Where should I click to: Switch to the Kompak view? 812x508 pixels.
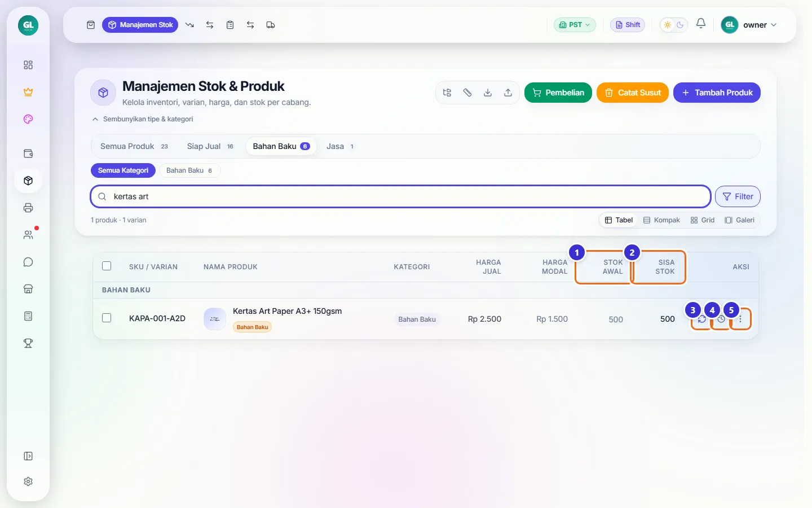coord(662,220)
